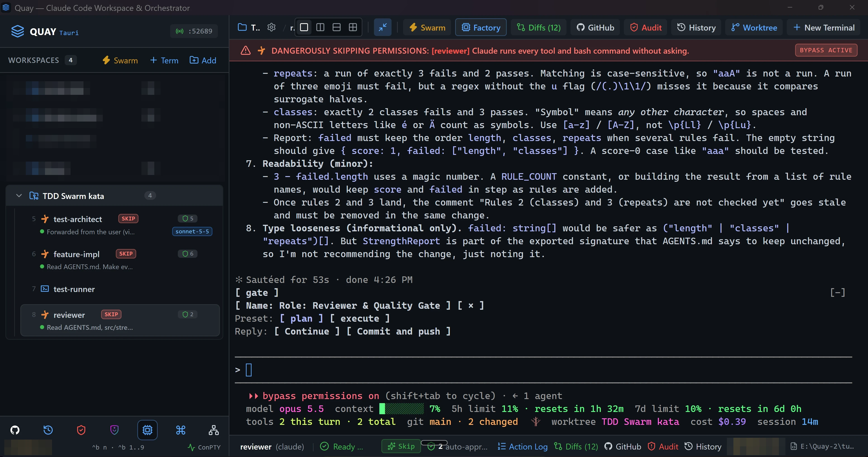This screenshot has width=868, height=457.
Task: Click the ':52689' port indicator badge
Action: 194,31
